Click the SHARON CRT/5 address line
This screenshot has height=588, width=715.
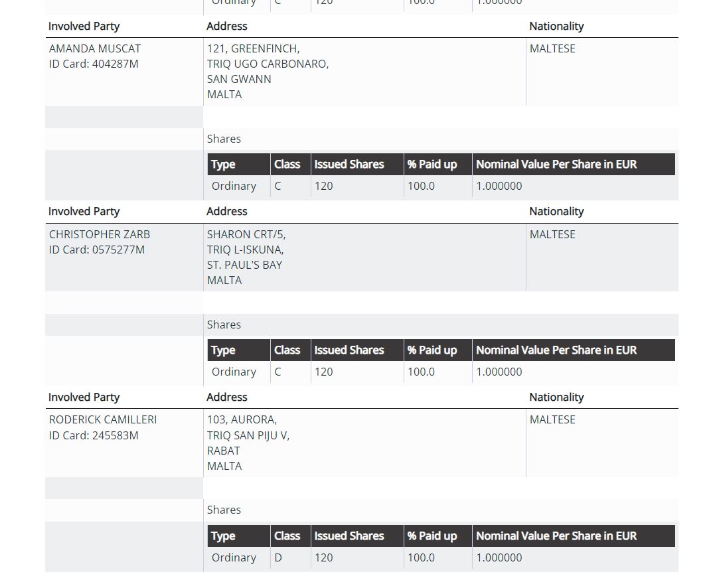(246, 234)
